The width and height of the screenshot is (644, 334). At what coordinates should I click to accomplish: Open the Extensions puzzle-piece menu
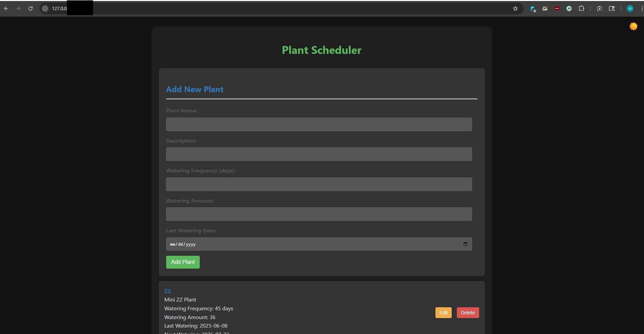tap(581, 8)
